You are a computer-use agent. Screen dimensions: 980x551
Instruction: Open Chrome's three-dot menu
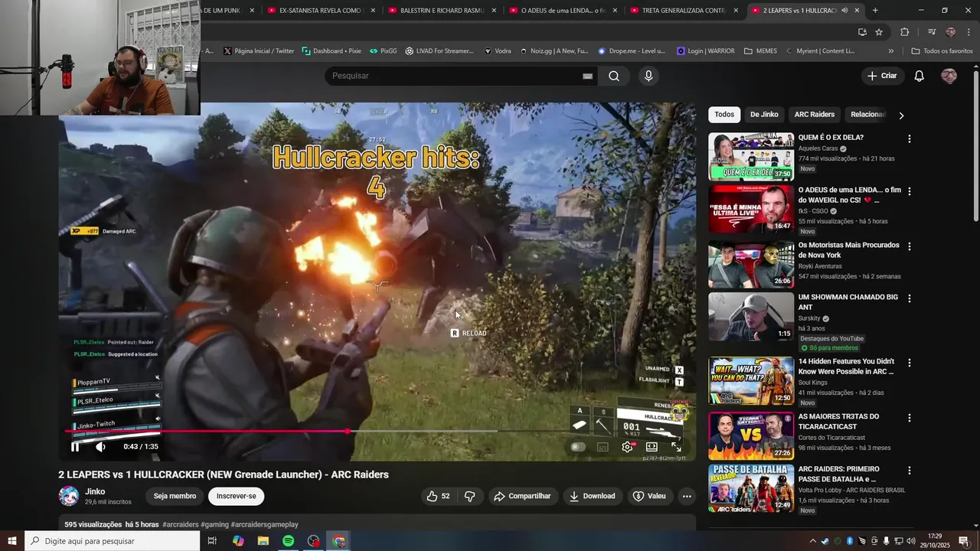click(967, 32)
